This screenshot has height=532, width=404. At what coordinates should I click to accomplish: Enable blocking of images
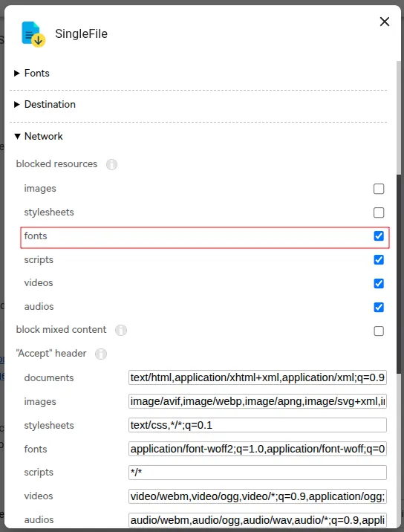pyautogui.click(x=379, y=189)
